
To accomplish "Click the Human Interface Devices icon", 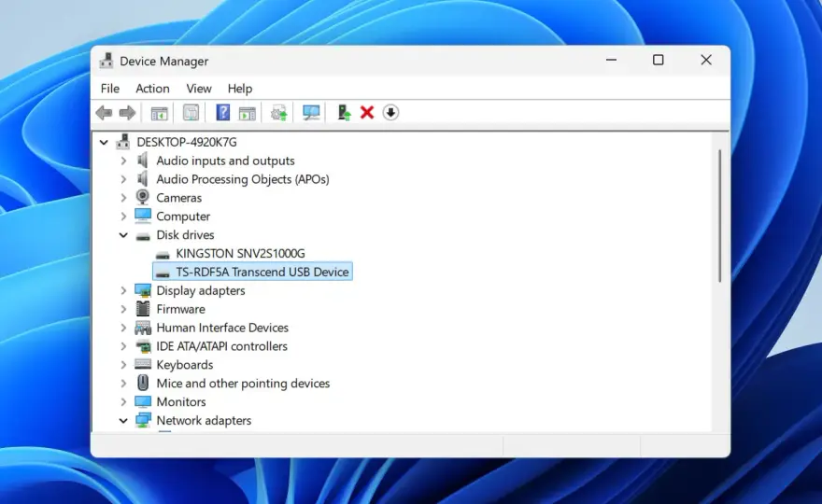I will (x=143, y=328).
